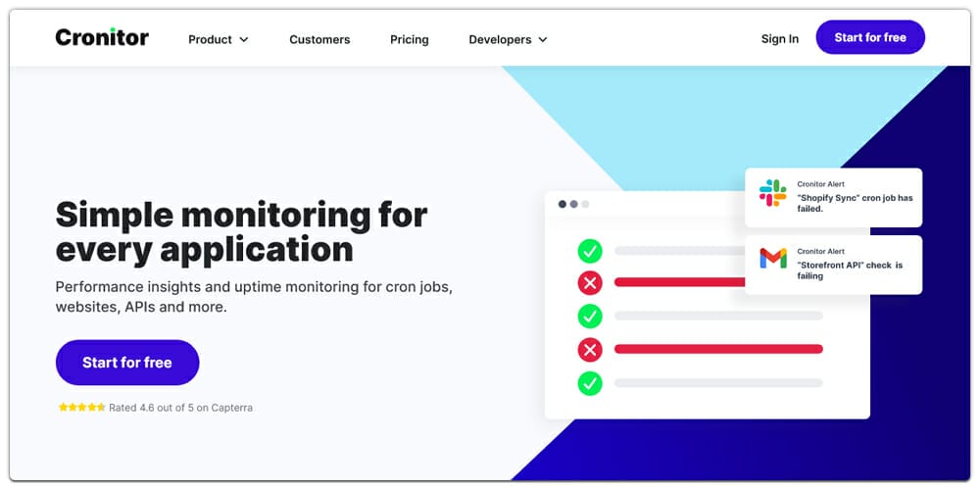Viewport: 980px width, 490px height.
Task: Open the Shopify Sync failed alert card
Action: coord(833,198)
